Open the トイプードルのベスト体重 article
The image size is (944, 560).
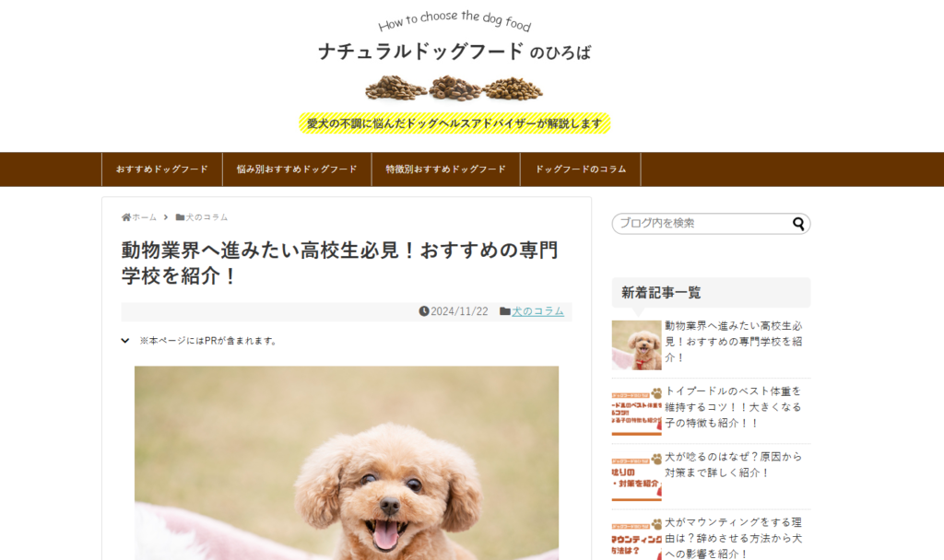tap(733, 407)
